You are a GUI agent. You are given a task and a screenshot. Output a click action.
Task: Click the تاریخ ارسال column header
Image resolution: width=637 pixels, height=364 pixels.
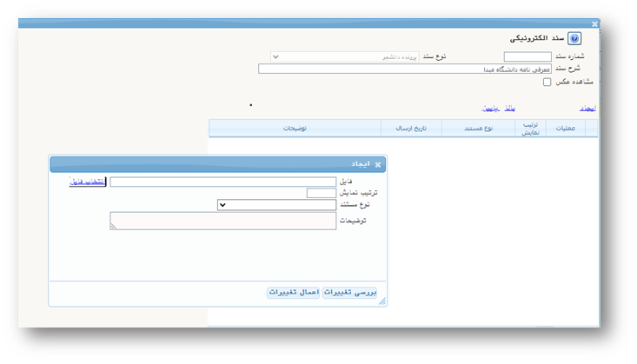click(x=411, y=129)
